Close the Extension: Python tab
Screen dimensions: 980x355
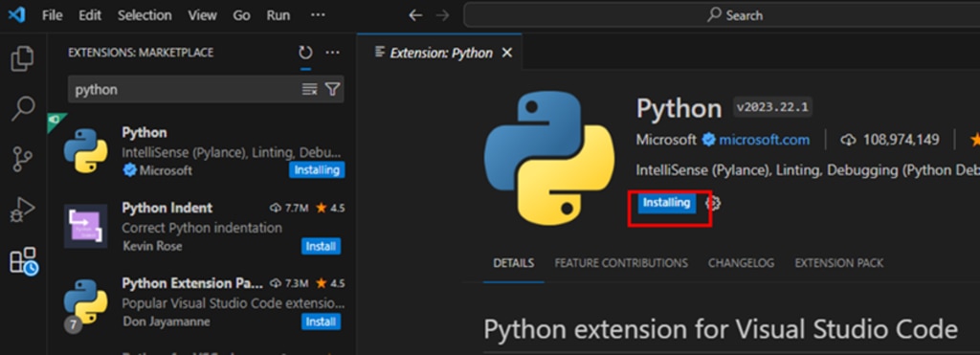pos(507,54)
